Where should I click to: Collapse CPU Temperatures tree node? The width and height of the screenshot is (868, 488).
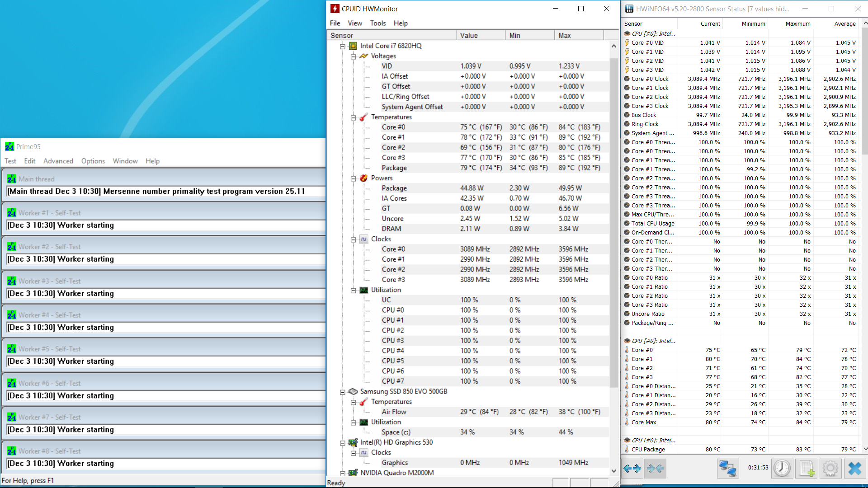tap(354, 117)
